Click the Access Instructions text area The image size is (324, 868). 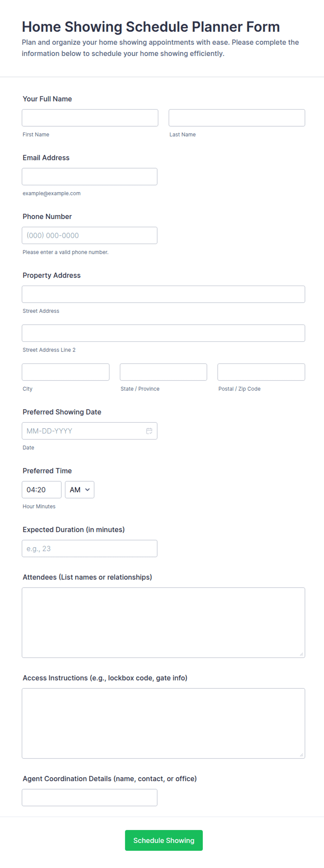[163, 723]
